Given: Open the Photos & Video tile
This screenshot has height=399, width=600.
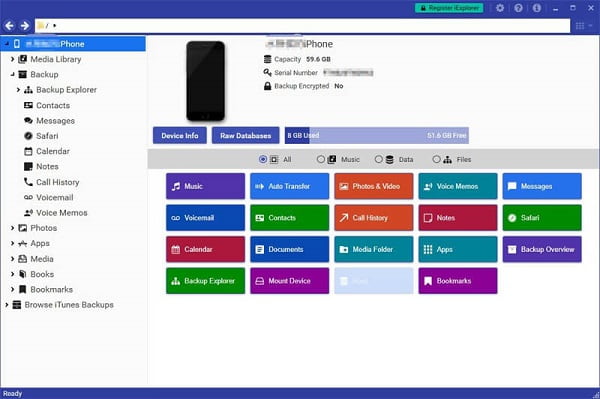Looking at the screenshot, I should tap(374, 186).
